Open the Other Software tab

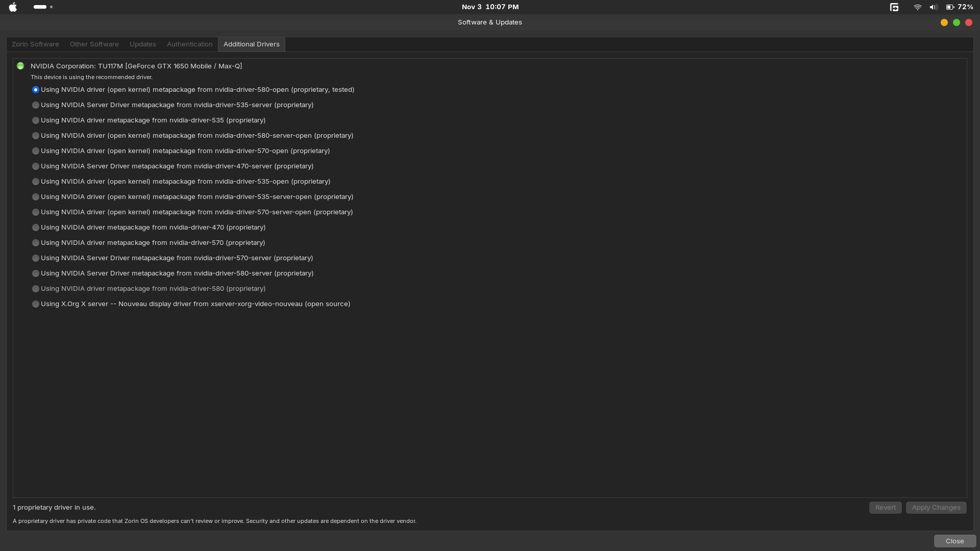click(94, 44)
